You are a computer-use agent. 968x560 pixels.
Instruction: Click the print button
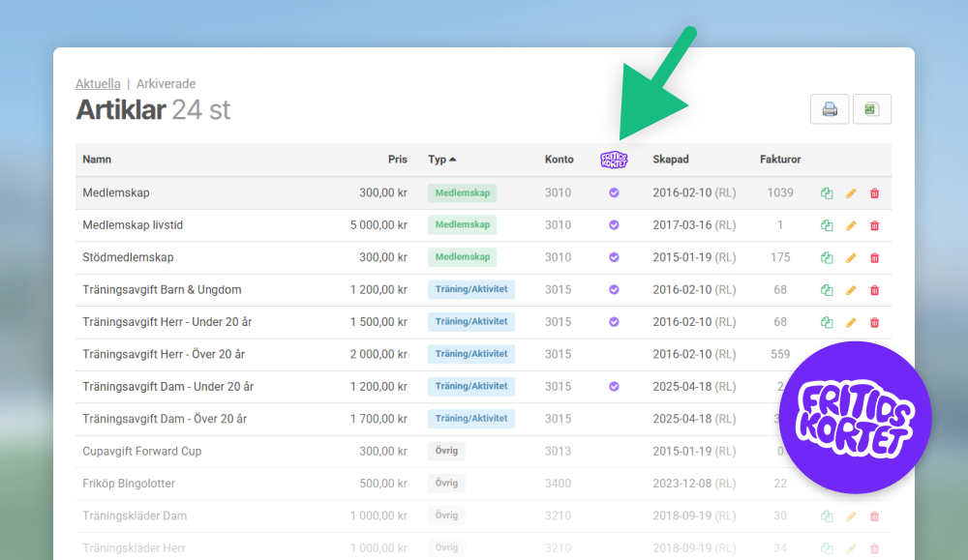point(830,109)
